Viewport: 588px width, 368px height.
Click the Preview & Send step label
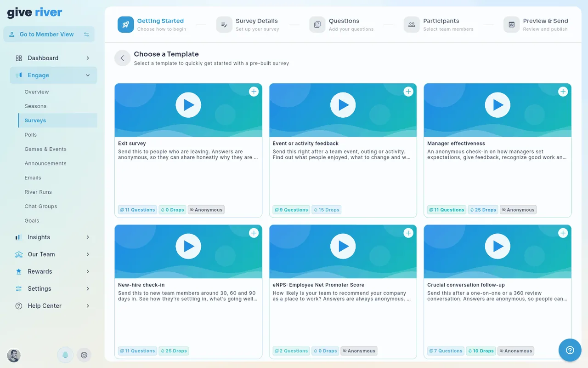click(x=546, y=21)
